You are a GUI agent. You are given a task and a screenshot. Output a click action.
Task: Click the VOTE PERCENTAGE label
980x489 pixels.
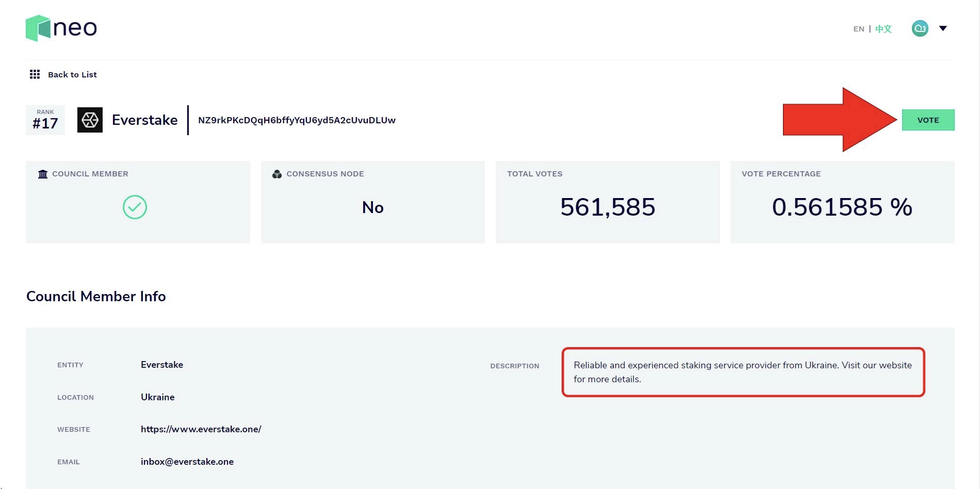coord(781,174)
